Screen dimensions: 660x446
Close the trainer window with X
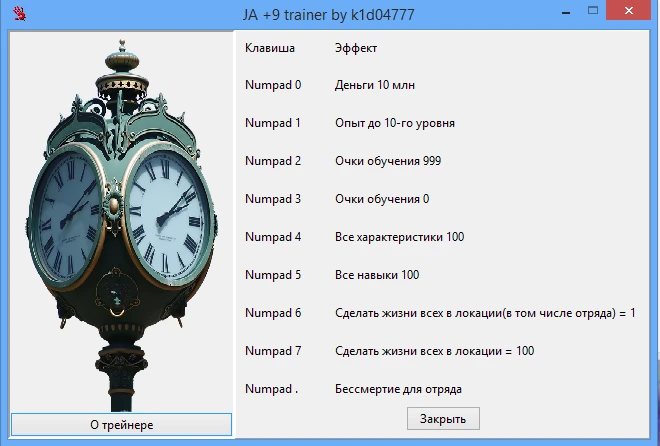(629, 11)
